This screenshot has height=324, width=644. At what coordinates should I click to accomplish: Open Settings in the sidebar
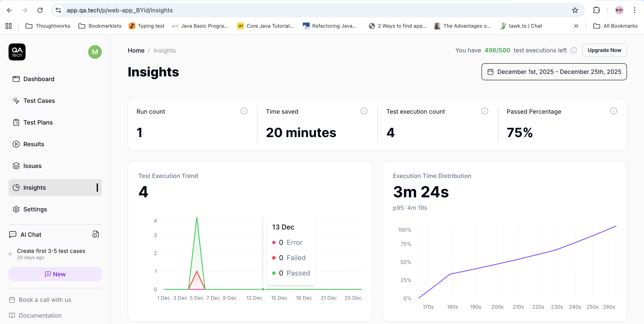(35, 209)
